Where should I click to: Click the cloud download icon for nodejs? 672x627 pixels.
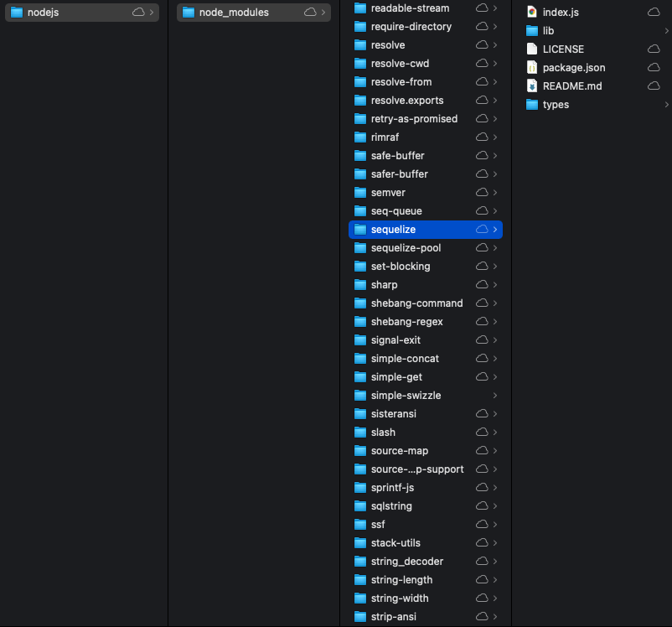[138, 13]
